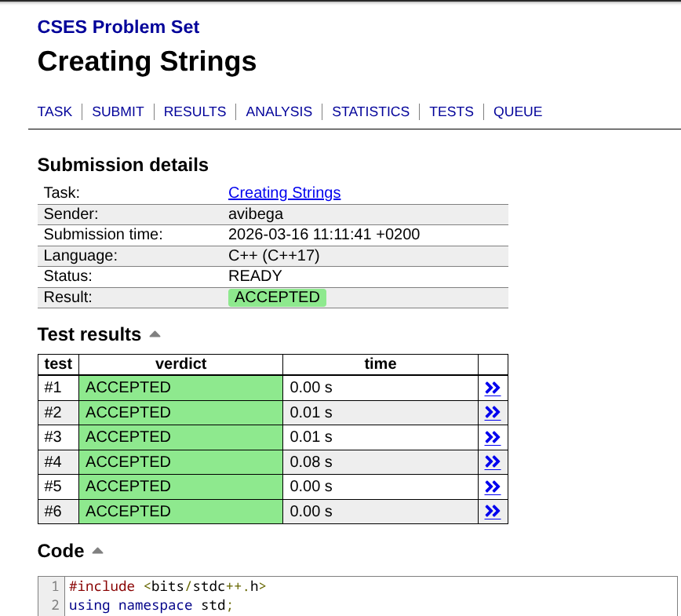This screenshot has width=681, height=616.
Task: Click the ACCEPTED verdict for test #6
Action: tap(180, 512)
